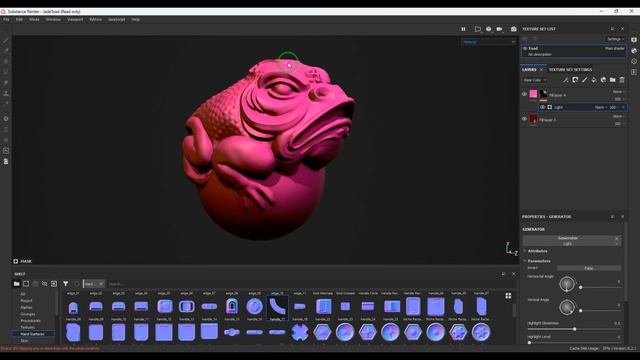Close the Layers tab
This screenshot has height=360, width=640.
[x=542, y=70]
